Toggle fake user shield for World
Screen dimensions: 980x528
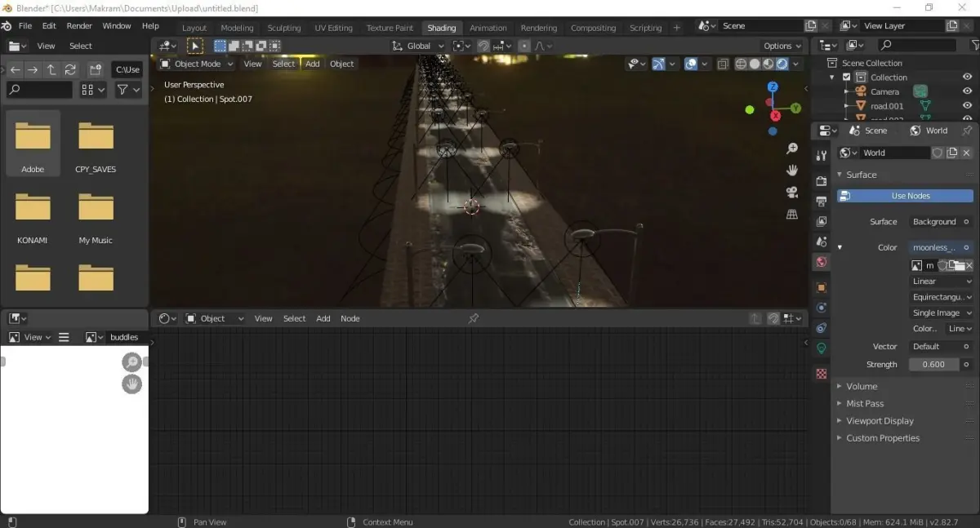click(938, 153)
